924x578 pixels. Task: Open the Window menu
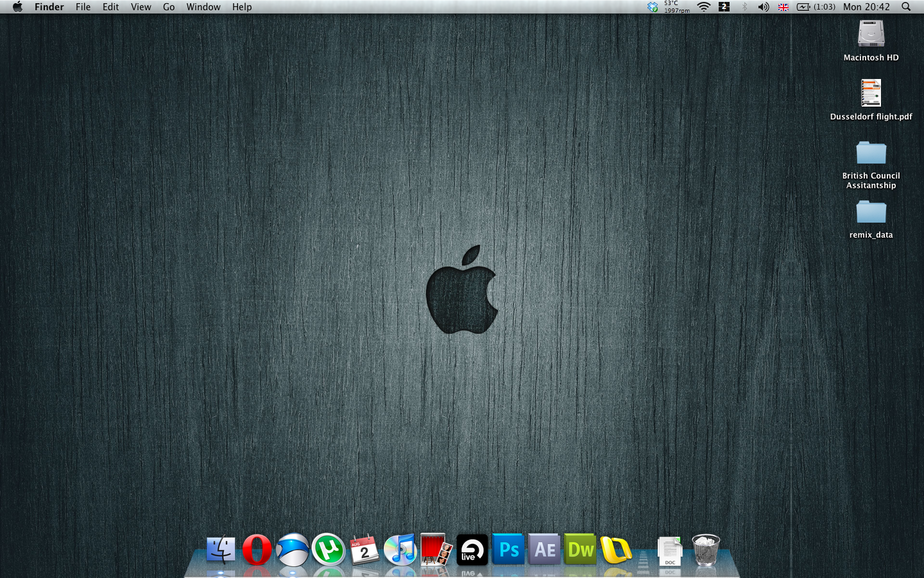coord(203,7)
